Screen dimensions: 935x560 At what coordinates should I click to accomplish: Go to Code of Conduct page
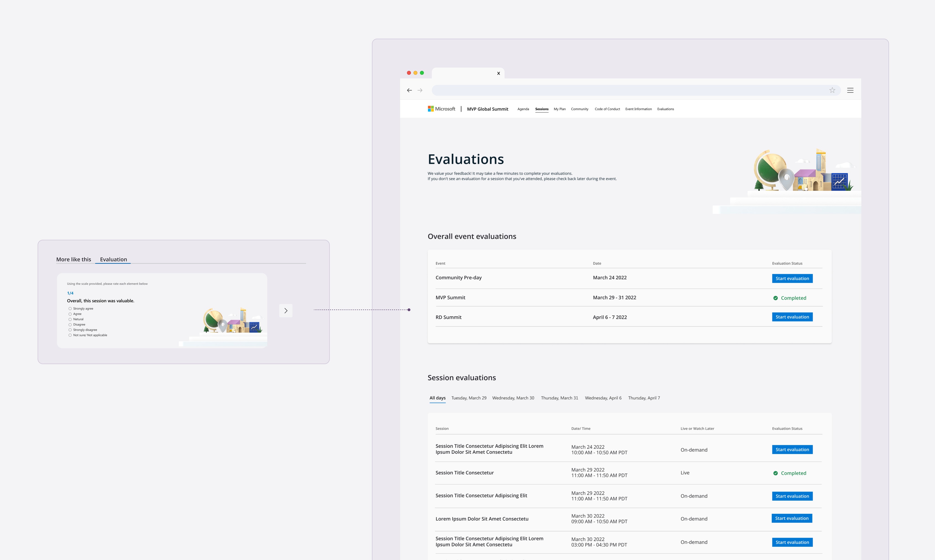[x=607, y=109]
